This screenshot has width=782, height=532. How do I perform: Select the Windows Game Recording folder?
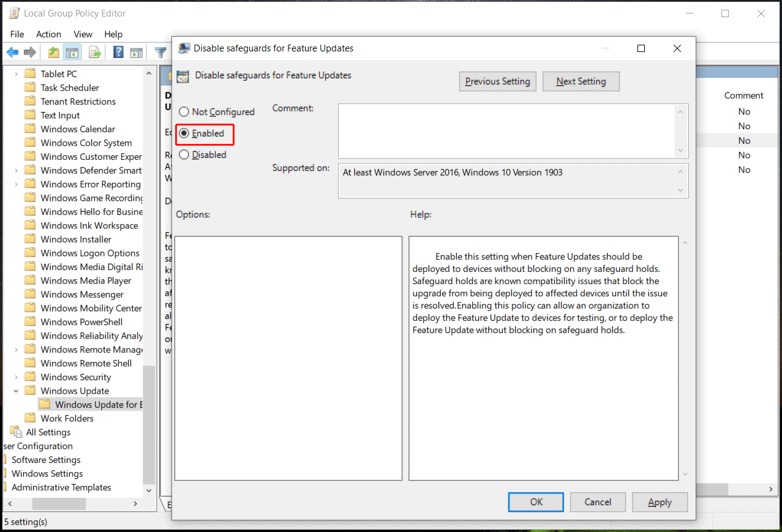91,198
